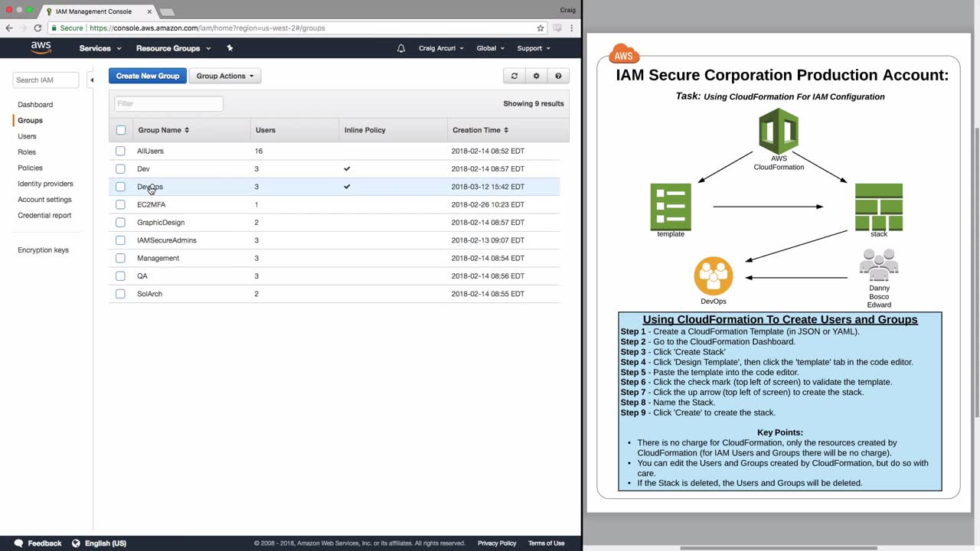980x551 pixels.
Task: Click the pin shortcut icon in AWS navbar
Action: point(230,48)
